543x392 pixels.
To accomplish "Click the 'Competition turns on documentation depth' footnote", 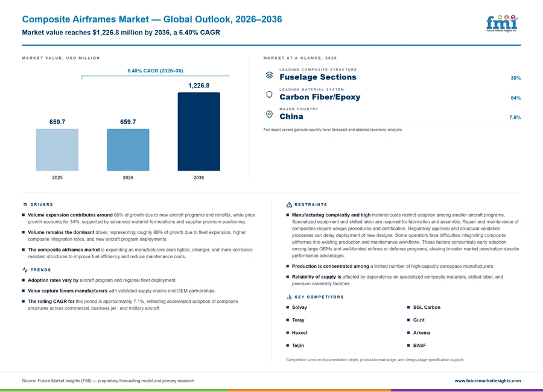I will tap(375, 360).
